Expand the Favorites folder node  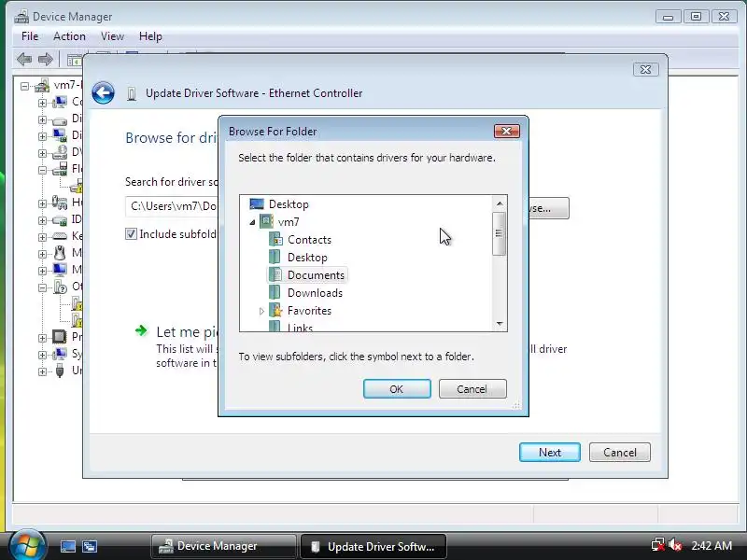(x=261, y=311)
